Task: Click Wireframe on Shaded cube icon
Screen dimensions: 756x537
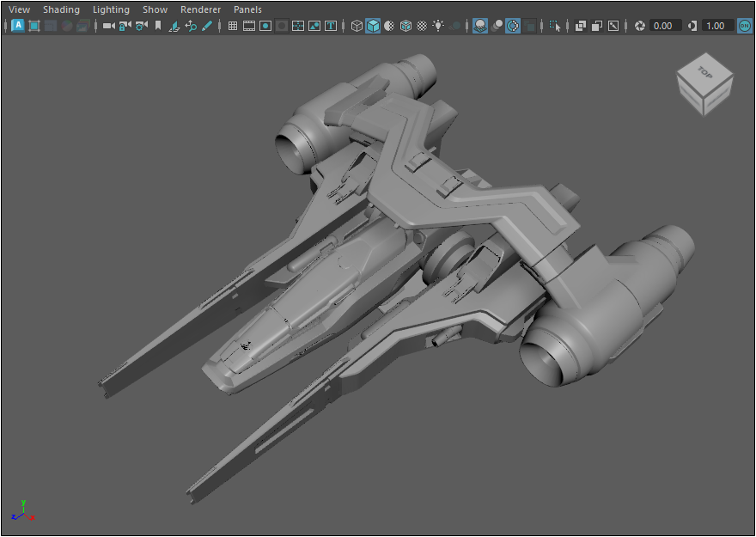Action: (x=405, y=26)
